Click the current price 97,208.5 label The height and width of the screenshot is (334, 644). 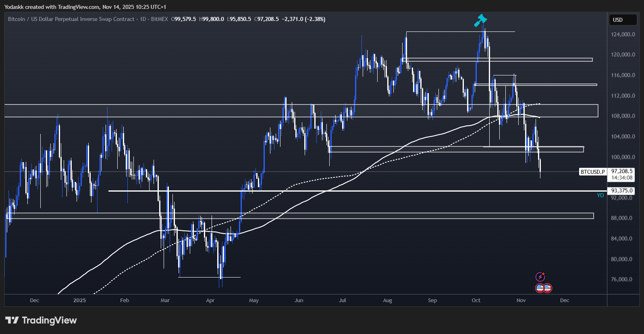[x=622, y=171]
